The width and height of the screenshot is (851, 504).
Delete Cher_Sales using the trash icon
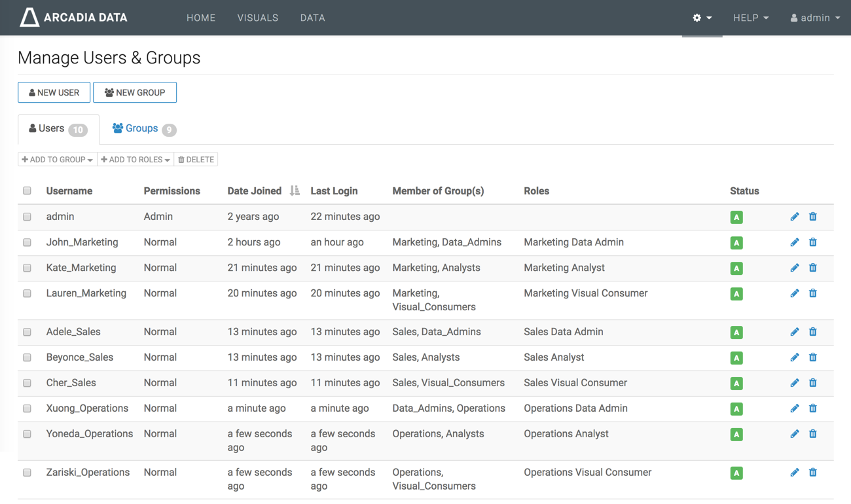point(812,383)
